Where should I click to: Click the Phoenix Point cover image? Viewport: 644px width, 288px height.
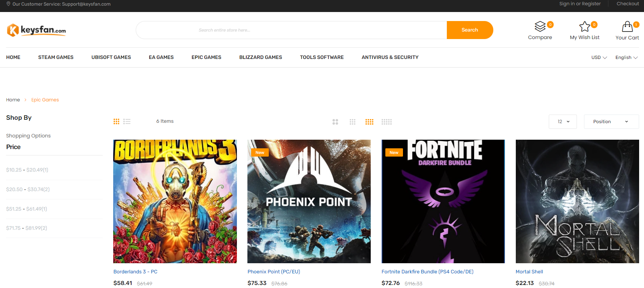pyautogui.click(x=309, y=201)
